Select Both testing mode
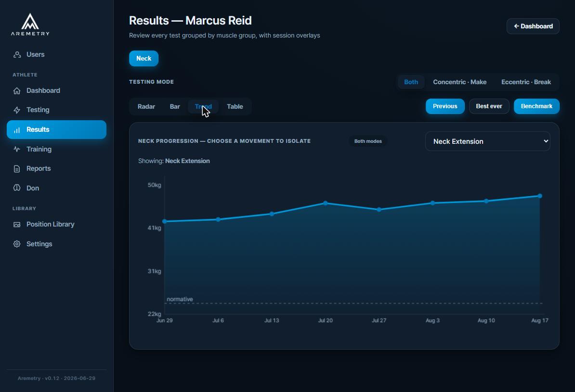 411,82
